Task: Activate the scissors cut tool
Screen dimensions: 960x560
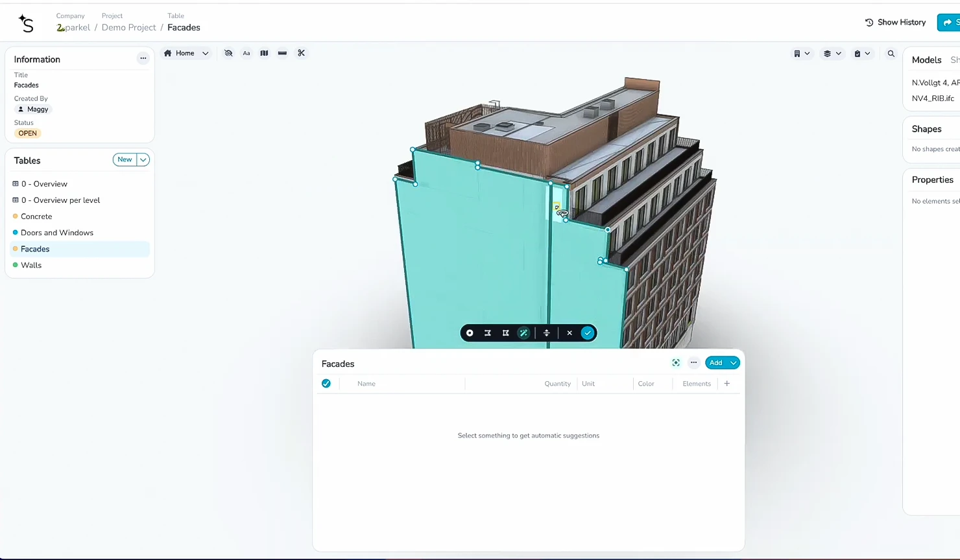Action: (301, 53)
